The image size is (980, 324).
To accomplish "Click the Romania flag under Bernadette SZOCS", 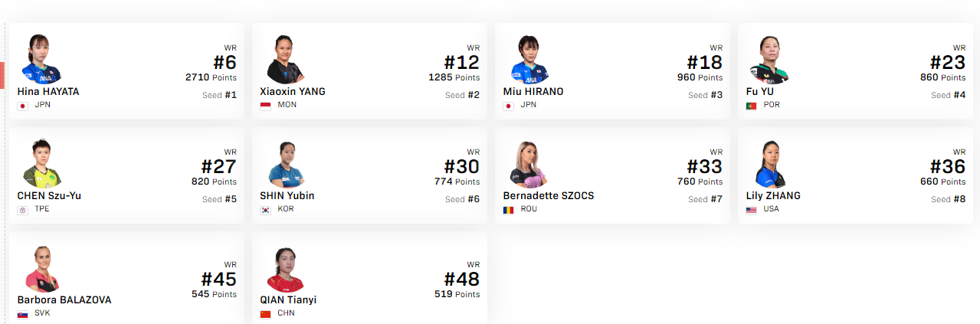I will 509,210.
